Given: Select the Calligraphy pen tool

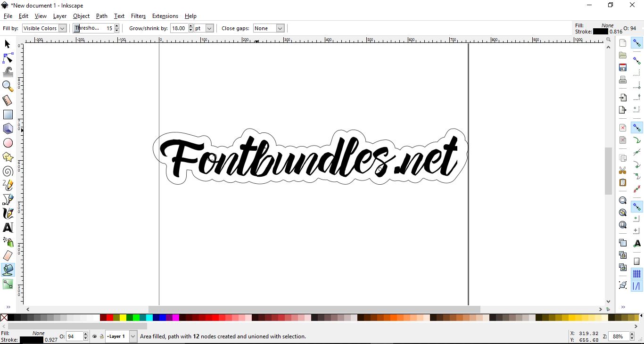Looking at the screenshot, I should coord(8,213).
